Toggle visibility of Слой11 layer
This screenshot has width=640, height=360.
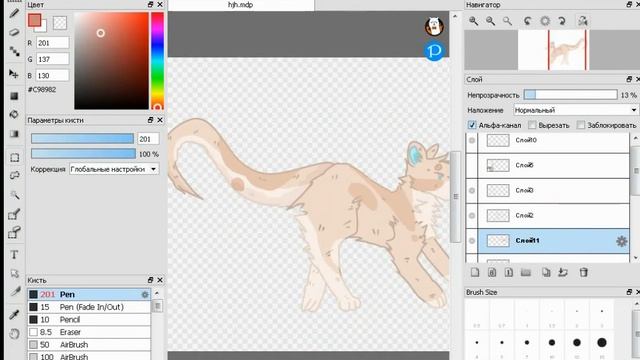point(472,241)
